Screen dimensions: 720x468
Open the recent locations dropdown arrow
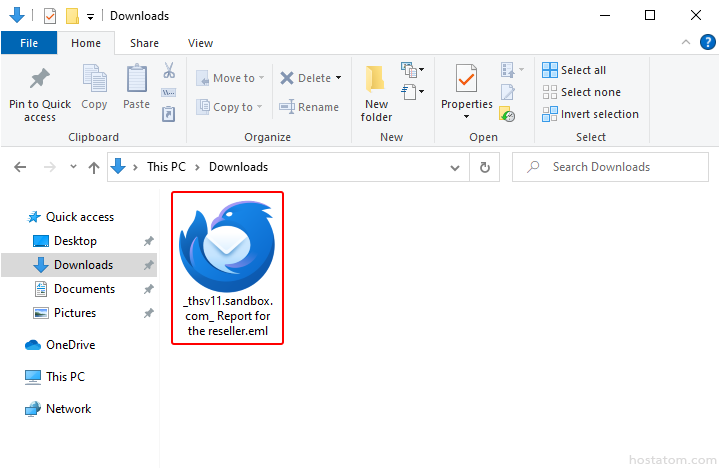(72, 167)
